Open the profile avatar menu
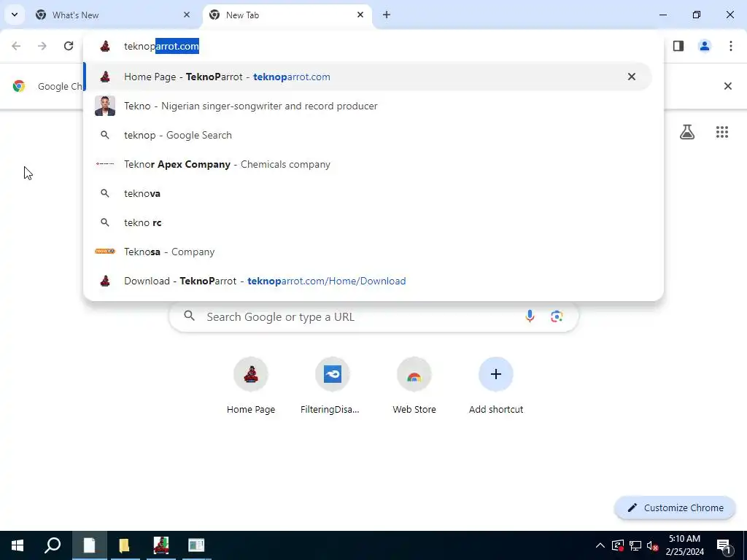 point(705,46)
